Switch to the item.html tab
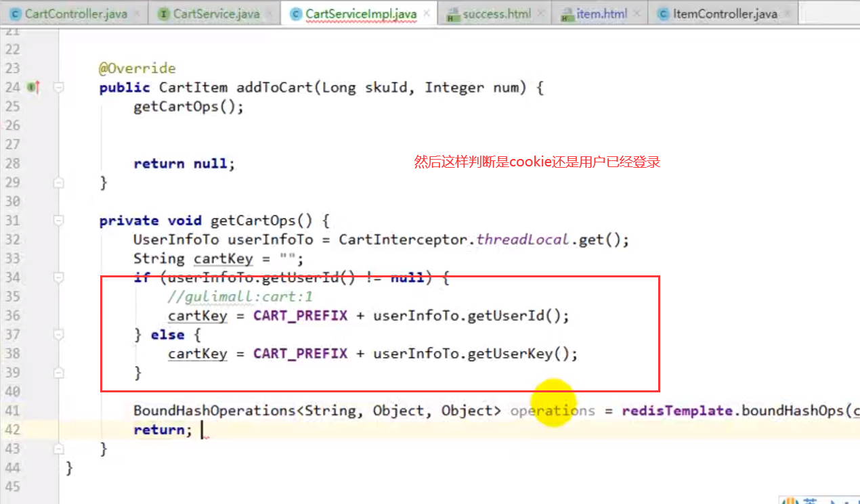This screenshot has width=860, height=504. (602, 14)
